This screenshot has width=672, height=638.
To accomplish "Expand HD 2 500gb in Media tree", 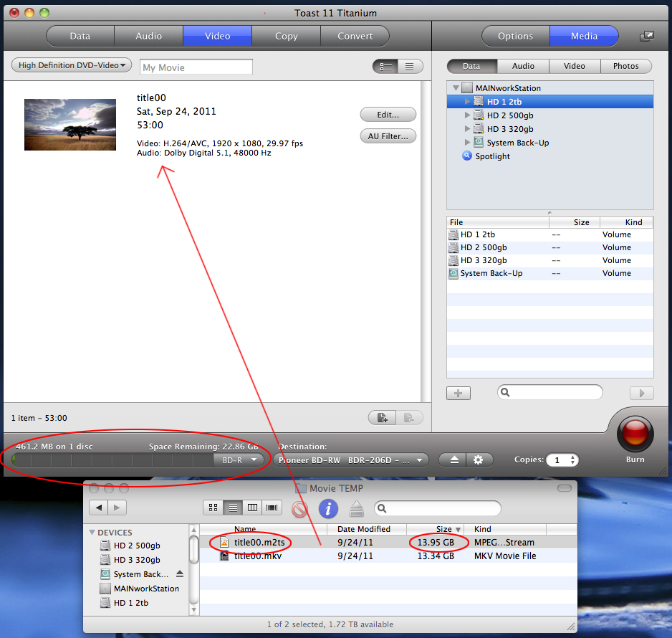I will point(467,115).
